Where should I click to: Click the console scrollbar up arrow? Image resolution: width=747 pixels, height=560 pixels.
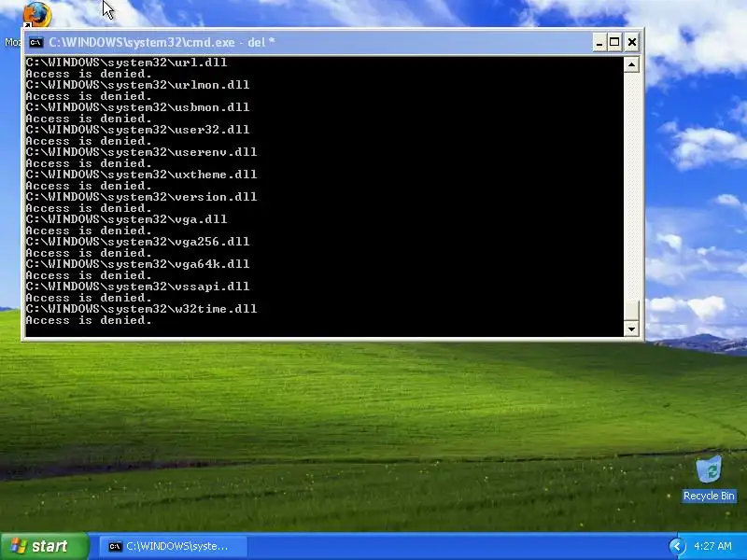(x=631, y=64)
